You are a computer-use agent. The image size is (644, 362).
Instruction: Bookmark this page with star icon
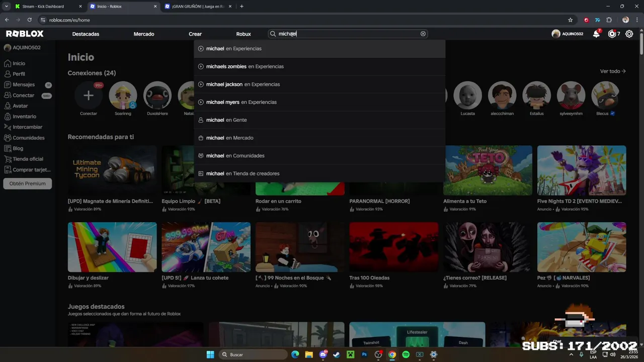coord(570,20)
